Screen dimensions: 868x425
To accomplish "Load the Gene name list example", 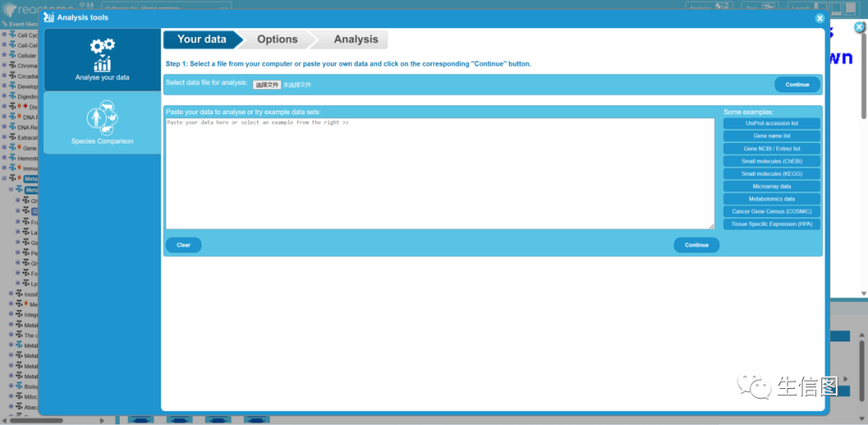I will pyautogui.click(x=772, y=136).
